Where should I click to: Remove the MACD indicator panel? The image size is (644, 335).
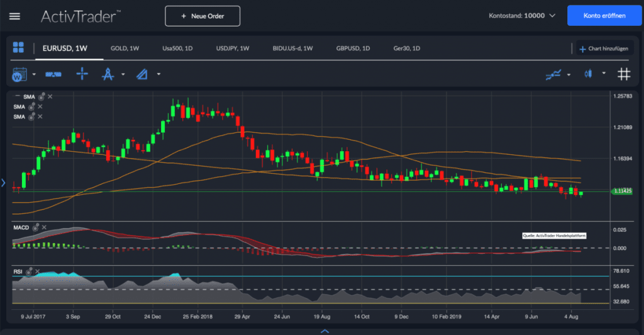tap(45, 227)
